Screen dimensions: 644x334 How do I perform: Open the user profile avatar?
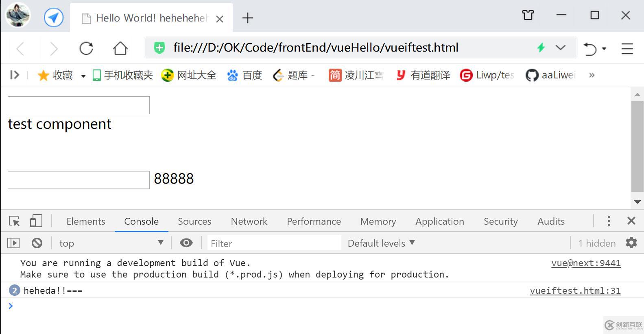pos(18,15)
